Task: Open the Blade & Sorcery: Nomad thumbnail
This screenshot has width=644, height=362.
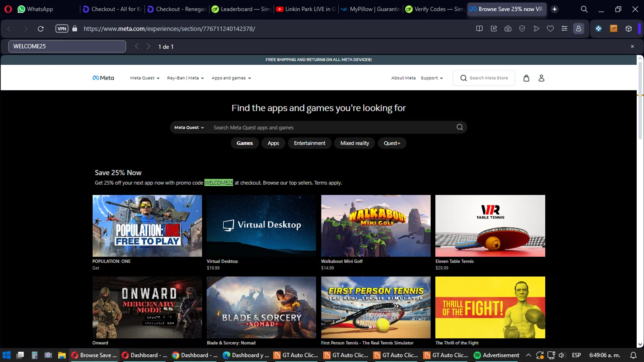Action: tap(261, 307)
